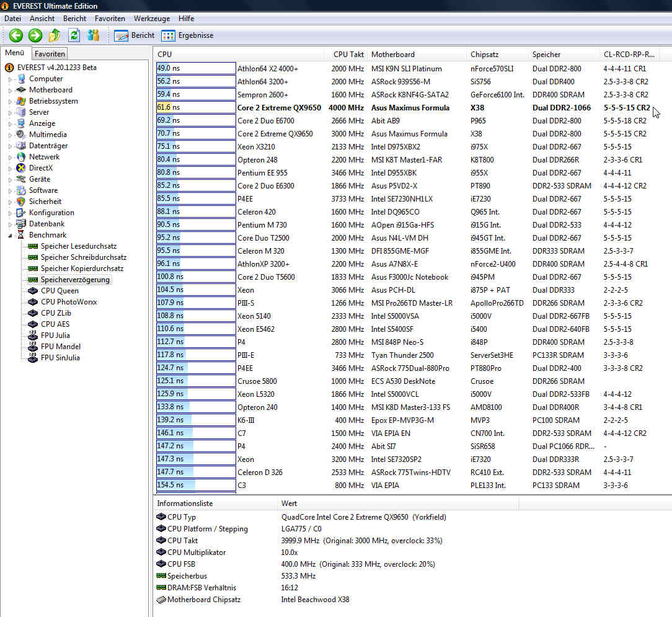Viewport: 672px width, 617px height.
Task: Open the Bericht menu in menu bar
Action: click(x=74, y=19)
